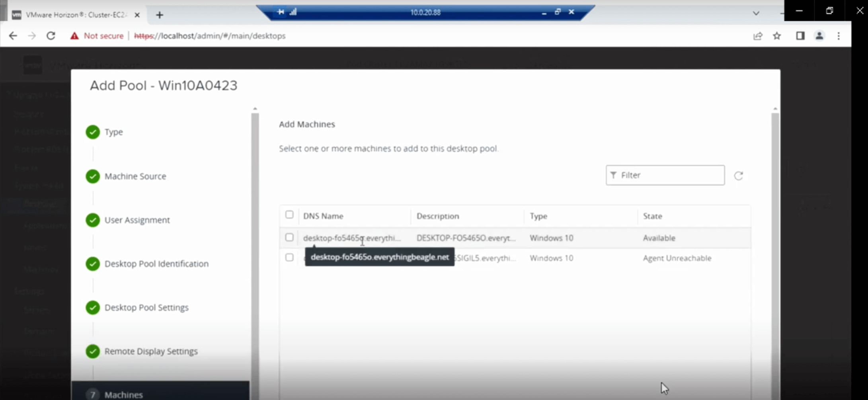Open the share icon in the address bar
Viewport: 868px width, 400px height.
click(x=758, y=36)
